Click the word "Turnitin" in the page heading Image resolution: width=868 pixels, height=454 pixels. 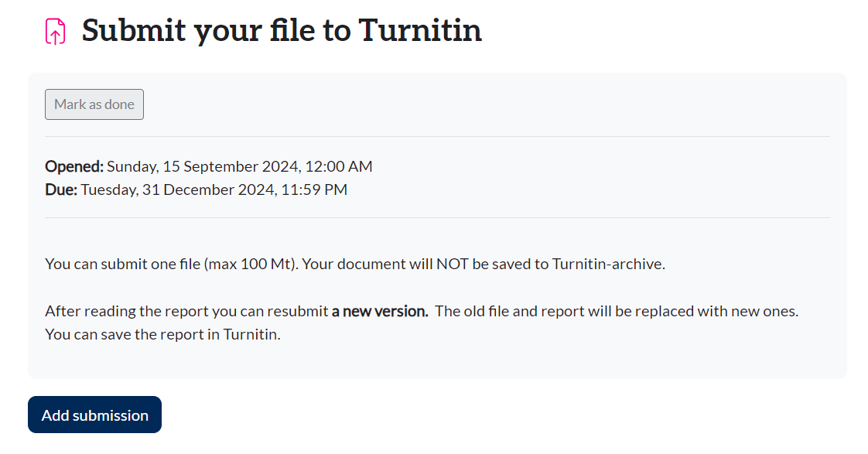point(420,30)
